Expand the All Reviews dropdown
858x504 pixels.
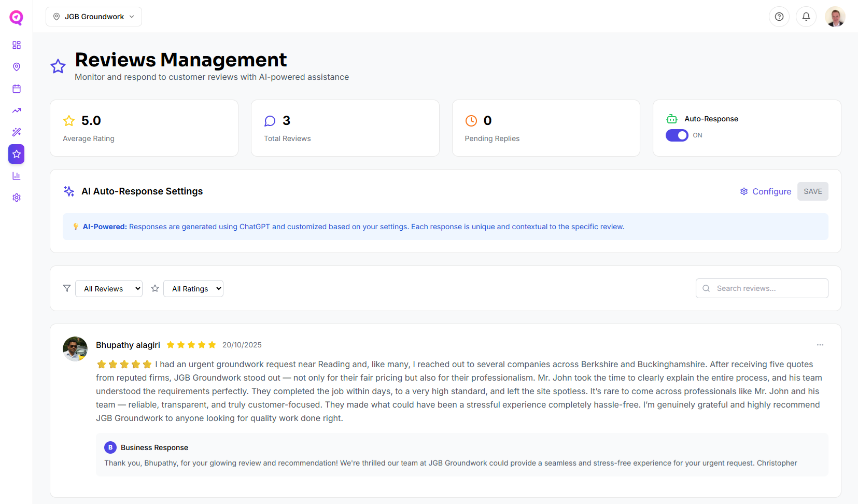[108, 288]
